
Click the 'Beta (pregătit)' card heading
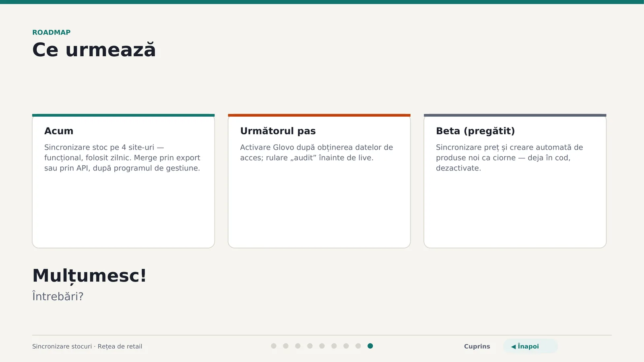[475, 131]
